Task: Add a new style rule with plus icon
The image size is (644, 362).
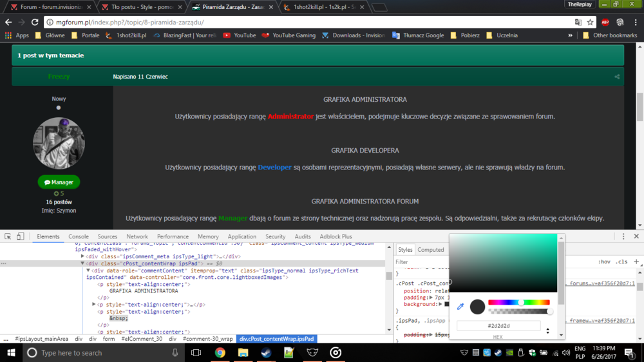Action: pyautogui.click(x=636, y=262)
